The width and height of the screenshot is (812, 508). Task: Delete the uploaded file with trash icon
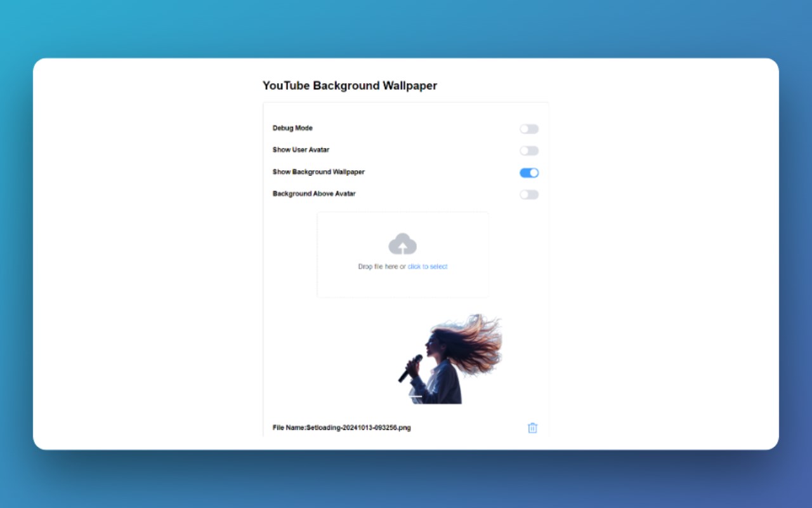pos(532,428)
